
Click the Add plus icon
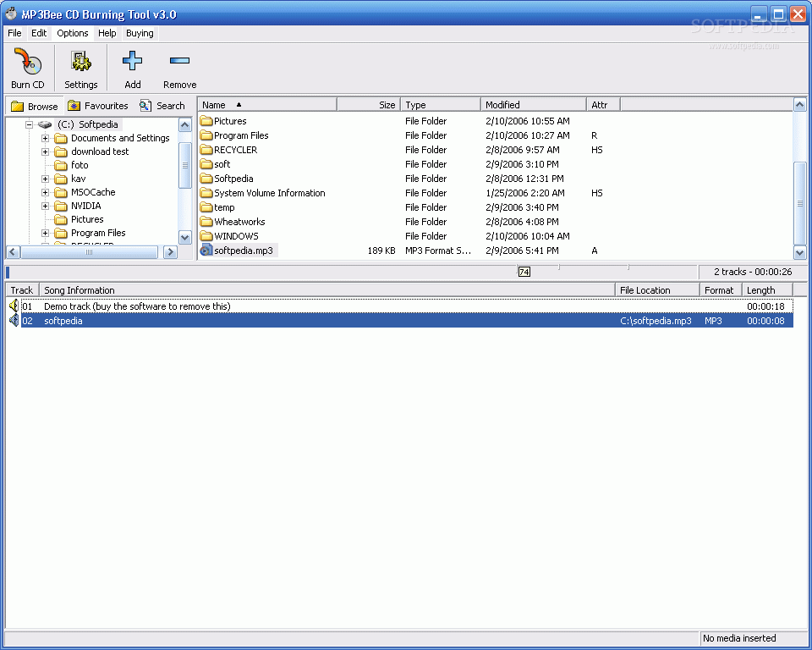coord(132,61)
